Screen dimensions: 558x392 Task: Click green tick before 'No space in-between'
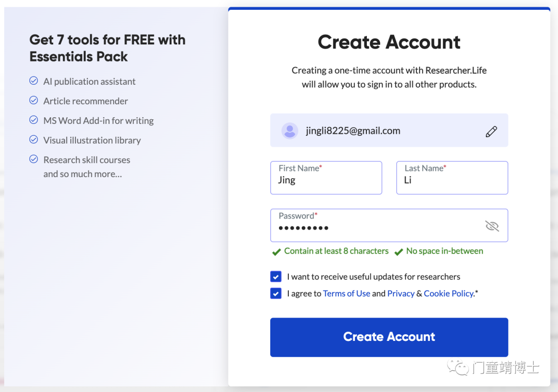(398, 252)
